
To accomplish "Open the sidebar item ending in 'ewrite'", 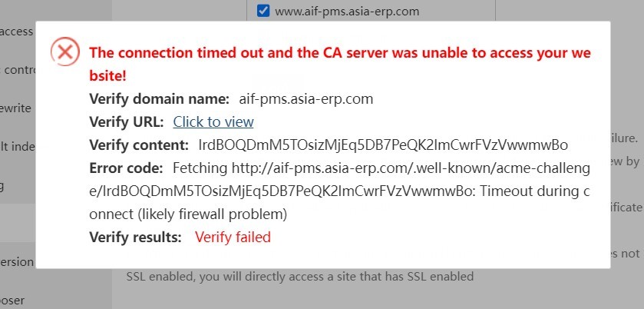I will tap(16, 108).
